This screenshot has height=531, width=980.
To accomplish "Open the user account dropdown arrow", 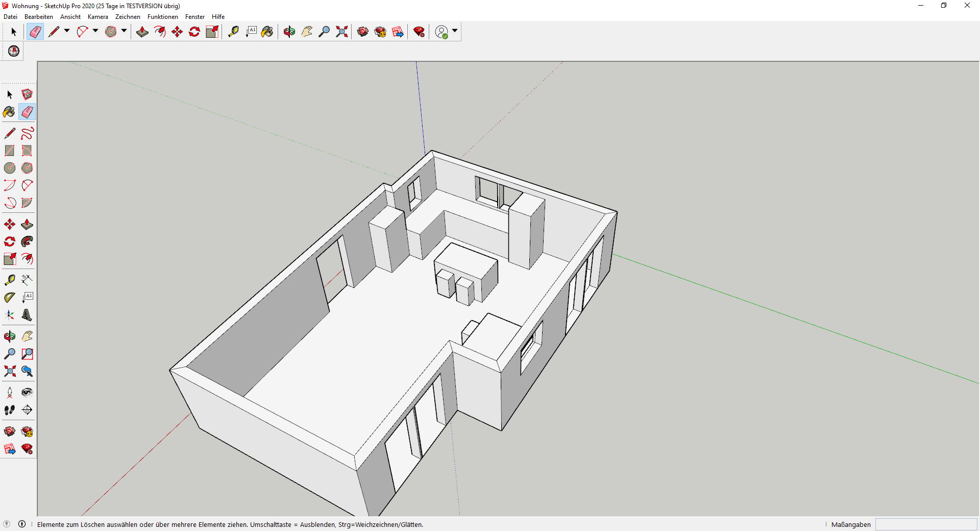I will [455, 31].
